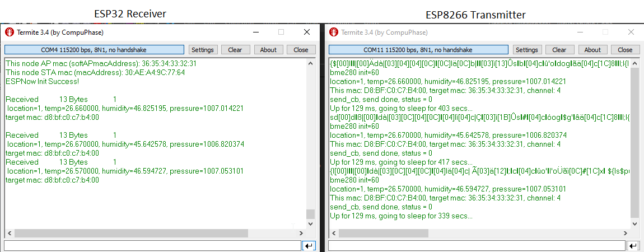Open COM4 115200 bps port connection bar
The width and height of the screenshot is (644, 252).
coord(94,50)
